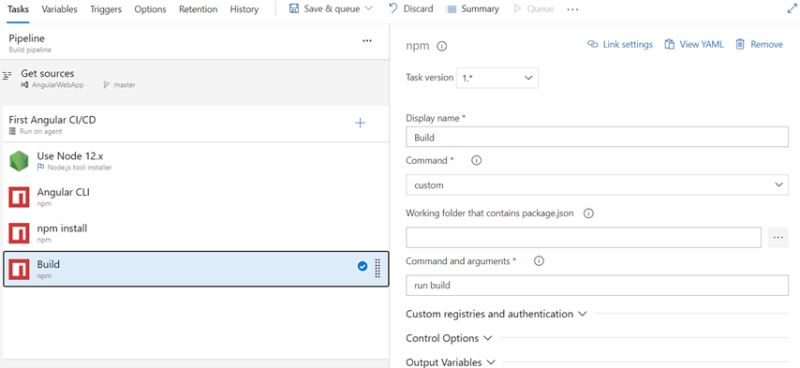Open Link settings
This screenshot has width=800, height=368.
point(620,44)
